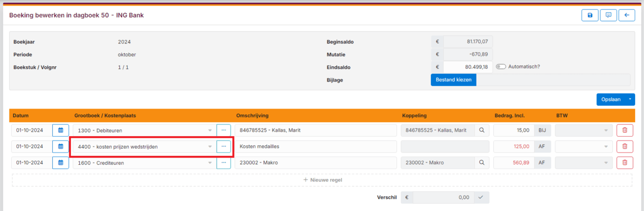Image resolution: width=644 pixels, height=211 pixels.
Task: Click the 125,00 amount field
Action: pyautogui.click(x=514, y=147)
